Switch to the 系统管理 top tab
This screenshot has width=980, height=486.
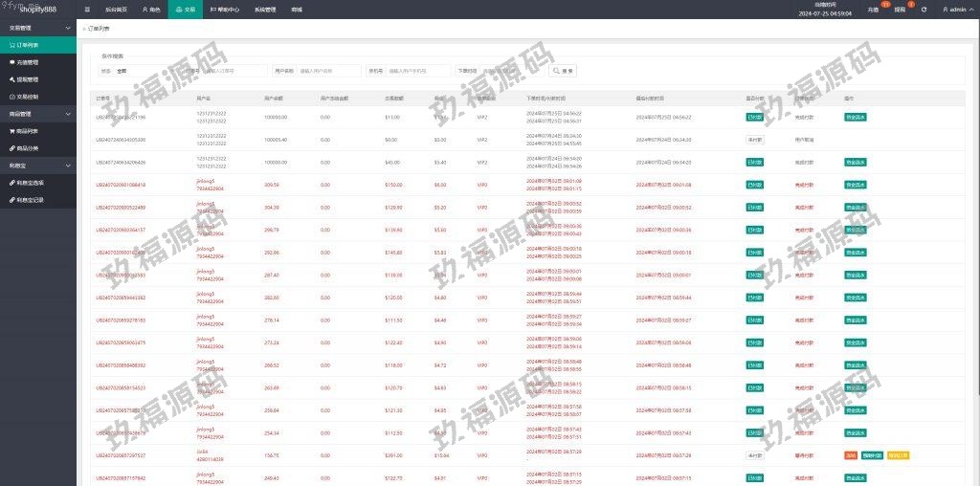coord(267,10)
